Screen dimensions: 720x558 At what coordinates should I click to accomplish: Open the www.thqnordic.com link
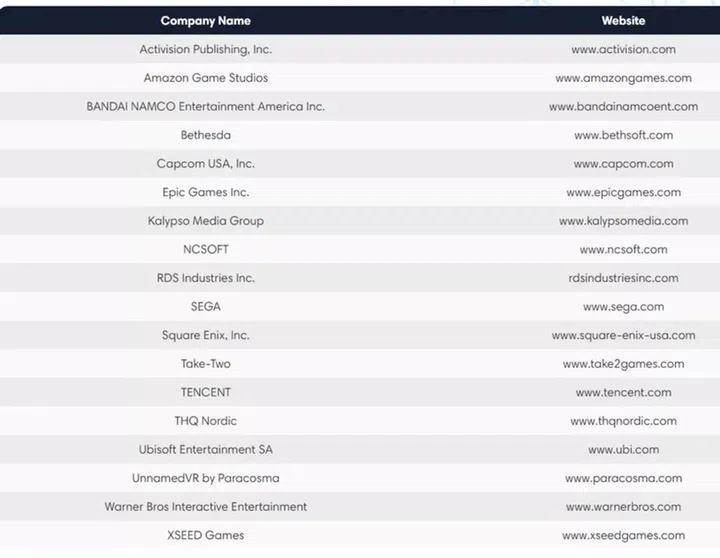pyautogui.click(x=623, y=421)
